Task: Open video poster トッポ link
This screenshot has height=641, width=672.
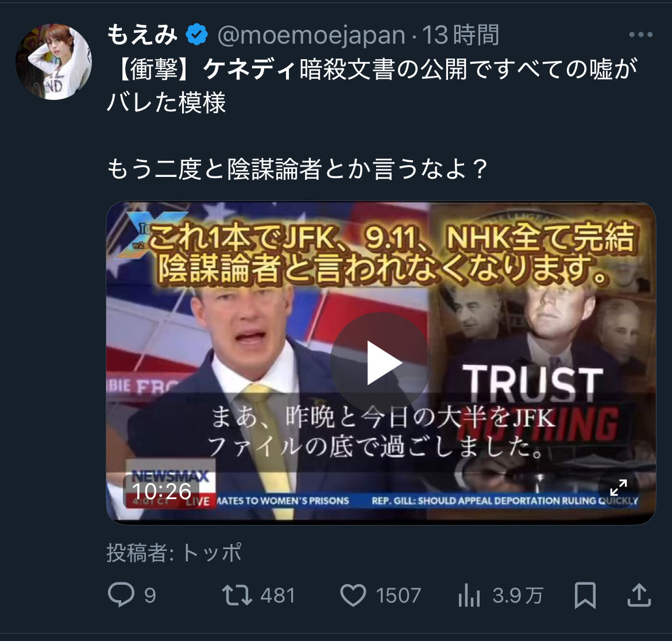Action: coord(212,553)
